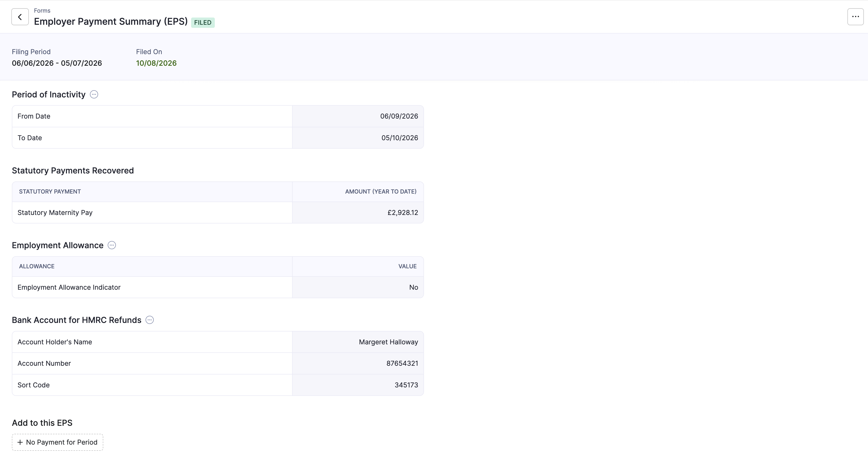
Task: Click the Account Holder's Name label
Action: pyautogui.click(x=55, y=342)
